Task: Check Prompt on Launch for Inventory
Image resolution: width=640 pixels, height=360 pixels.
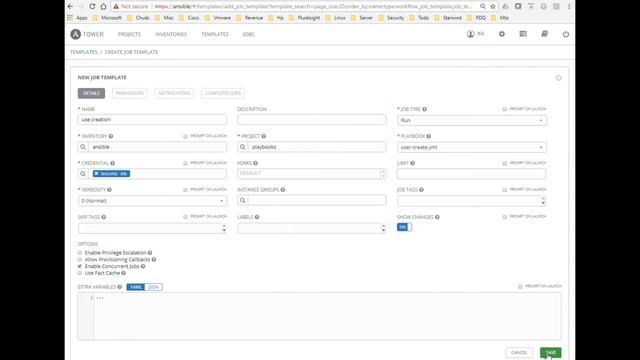Action: pyautogui.click(x=186, y=136)
